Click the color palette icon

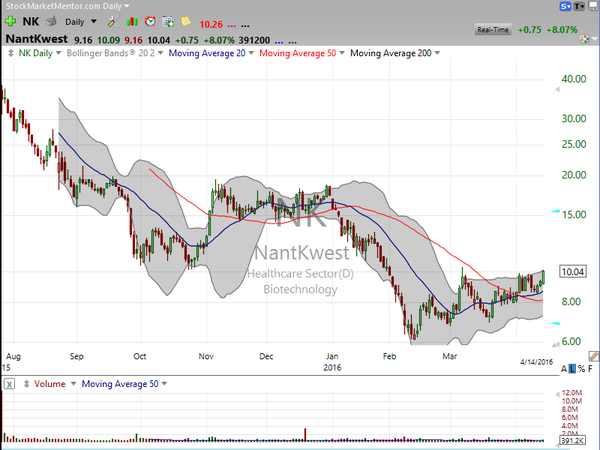[x=584, y=39]
